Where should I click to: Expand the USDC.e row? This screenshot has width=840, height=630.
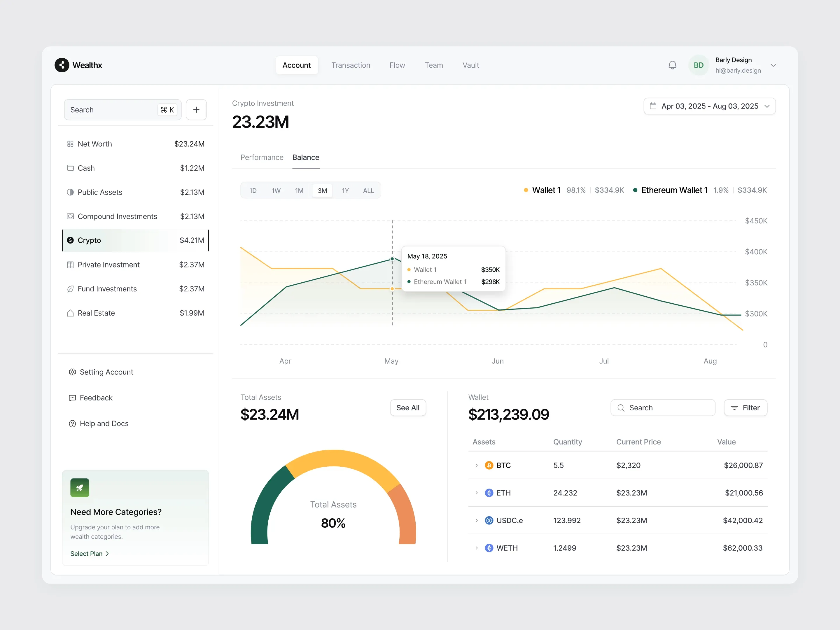[477, 521]
